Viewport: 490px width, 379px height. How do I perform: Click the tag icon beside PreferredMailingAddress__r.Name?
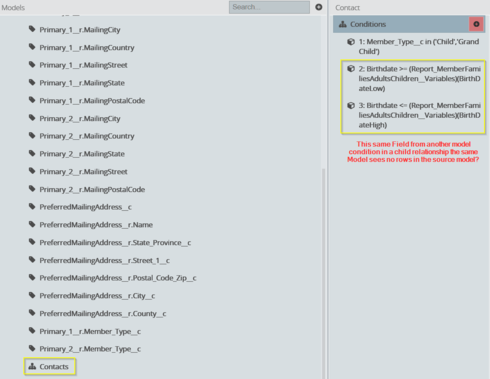point(32,224)
